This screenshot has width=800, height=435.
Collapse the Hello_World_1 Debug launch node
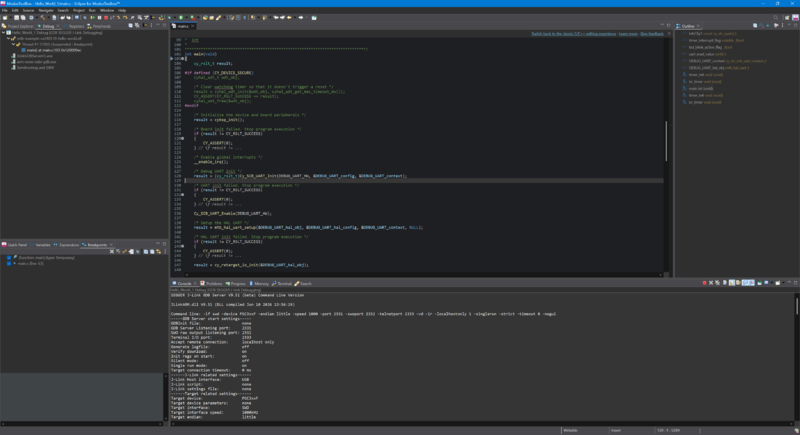coord(4,33)
